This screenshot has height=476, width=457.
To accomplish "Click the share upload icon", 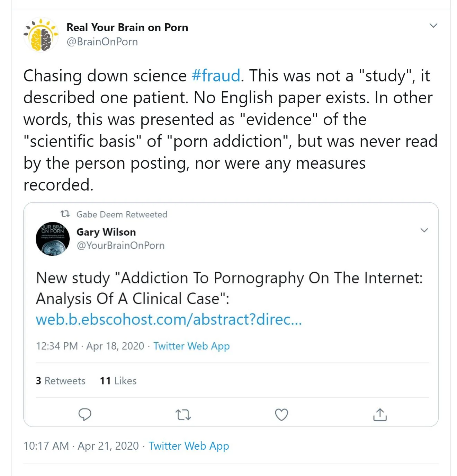I will pyautogui.click(x=380, y=414).
